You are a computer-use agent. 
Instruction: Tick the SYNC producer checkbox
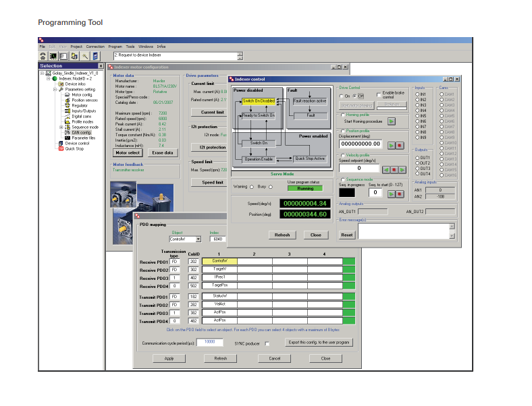[267, 344]
